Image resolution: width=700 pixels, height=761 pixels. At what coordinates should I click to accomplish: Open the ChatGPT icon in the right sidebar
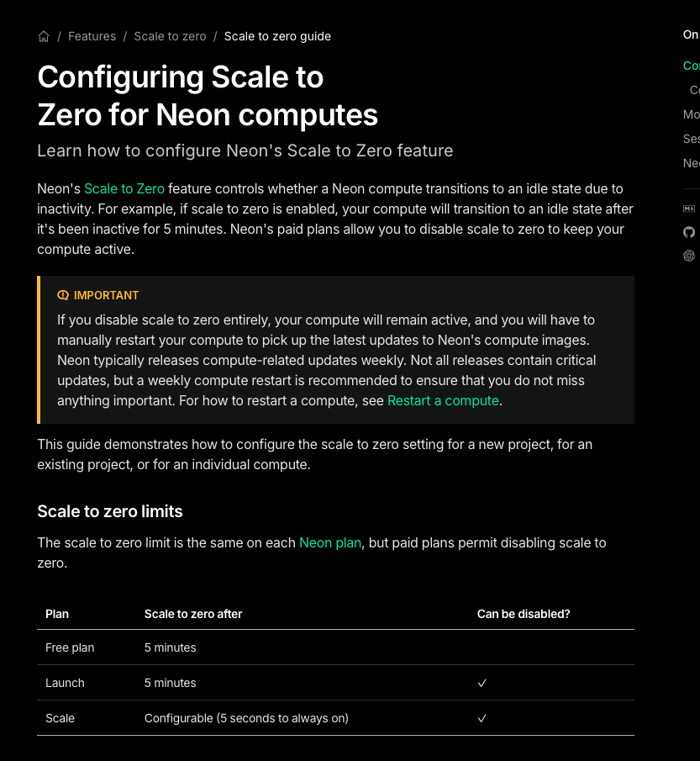(x=689, y=256)
